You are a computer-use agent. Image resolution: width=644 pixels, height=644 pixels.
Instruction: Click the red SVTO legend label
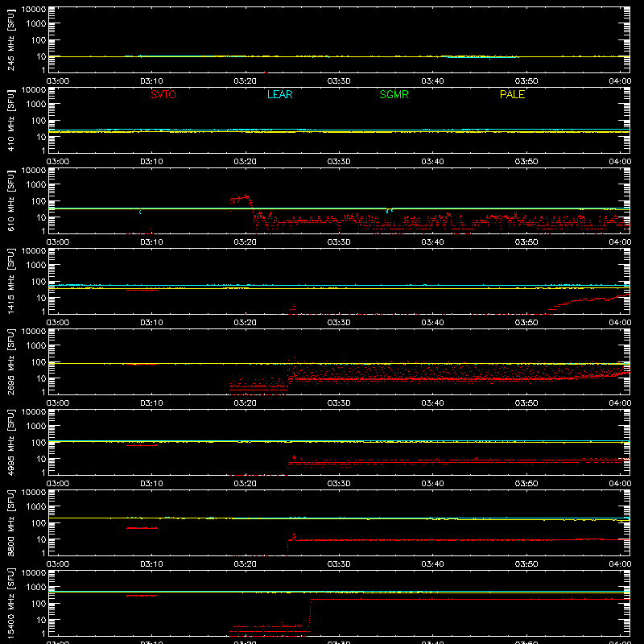point(163,94)
